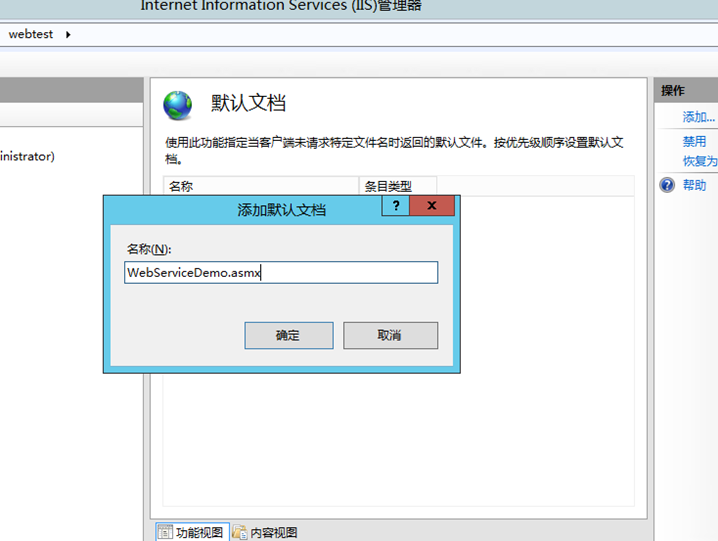The height and width of the screenshot is (541, 718).
Task: Click the 条目类型 column header
Action: [x=398, y=186]
